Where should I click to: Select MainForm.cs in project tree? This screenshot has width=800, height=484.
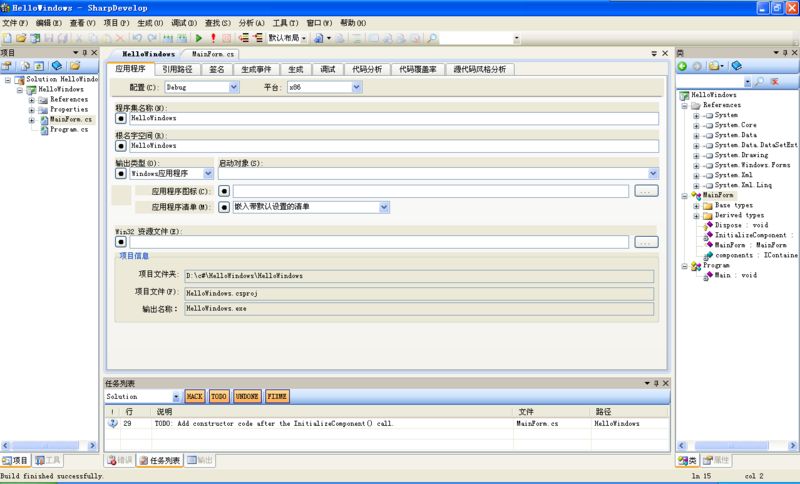(70, 120)
